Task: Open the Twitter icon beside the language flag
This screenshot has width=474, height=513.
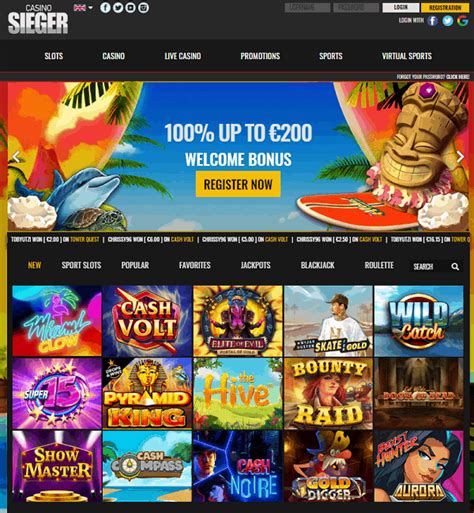Action: (118, 7)
